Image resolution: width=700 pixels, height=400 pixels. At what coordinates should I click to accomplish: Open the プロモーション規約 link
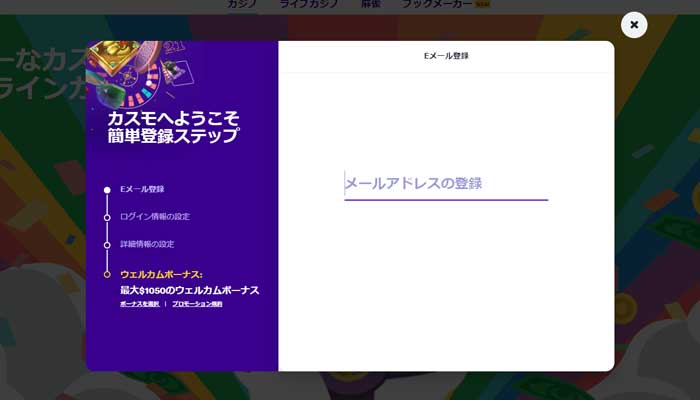pyautogui.click(x=197, y=304)
